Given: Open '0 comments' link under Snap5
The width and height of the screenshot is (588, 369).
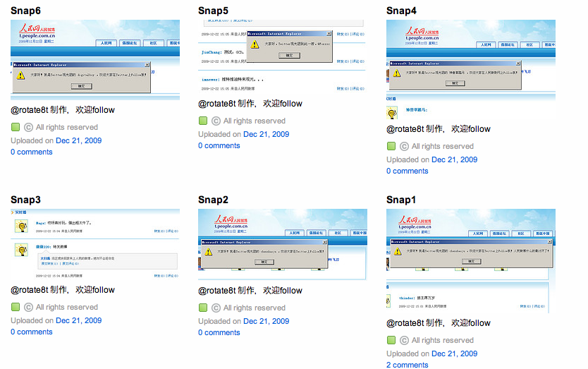Looking at the screenshot, I should click(219, 145).
